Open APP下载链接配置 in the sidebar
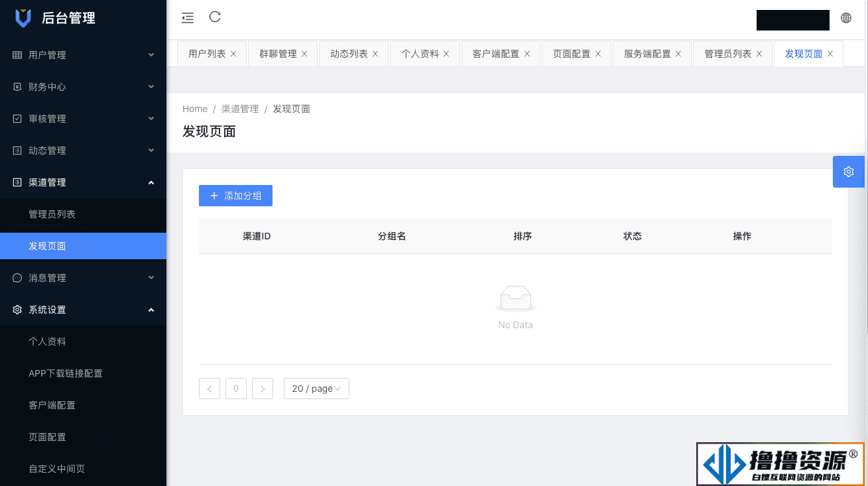This screenshot has height=486, width=868. pos(83,373)
